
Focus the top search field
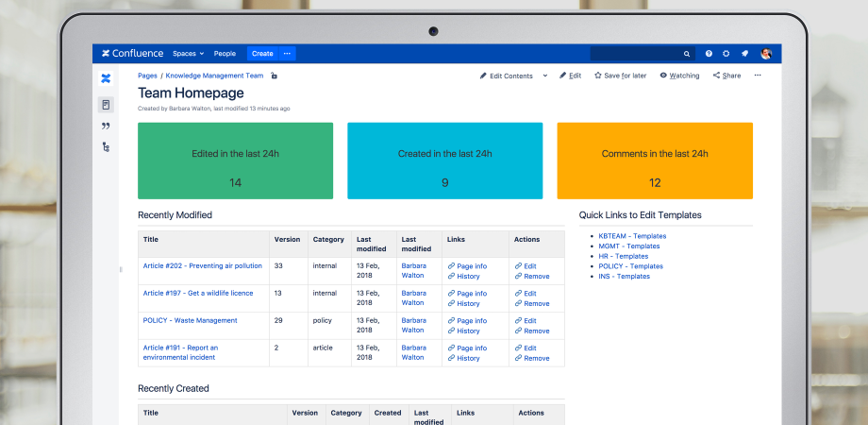pyautogui.click(x=643, y=54)
